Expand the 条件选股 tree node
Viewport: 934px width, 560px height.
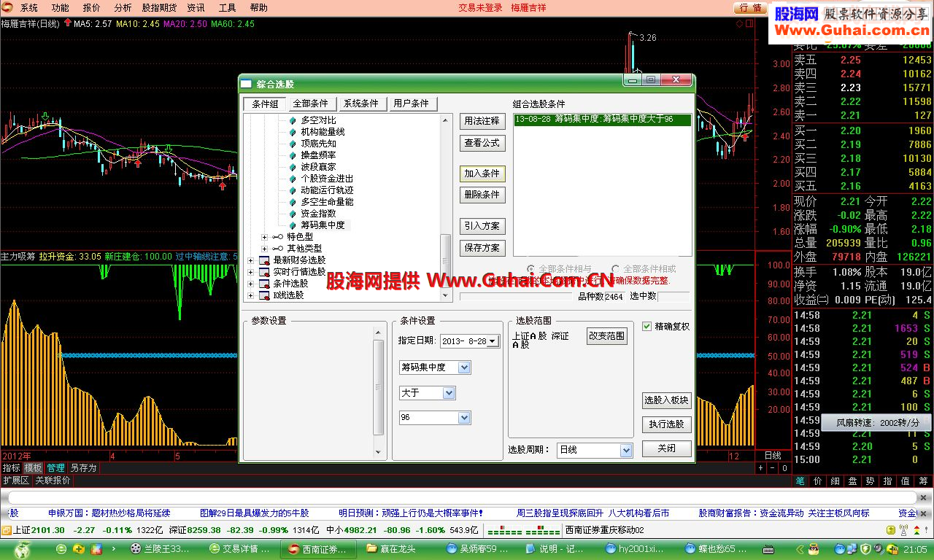click(251, 284)
